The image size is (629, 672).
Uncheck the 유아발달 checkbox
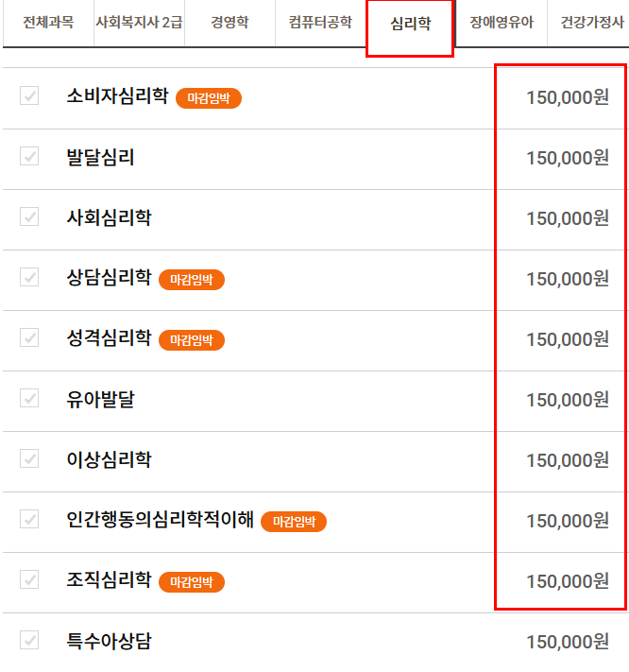[x=30, y=398]
